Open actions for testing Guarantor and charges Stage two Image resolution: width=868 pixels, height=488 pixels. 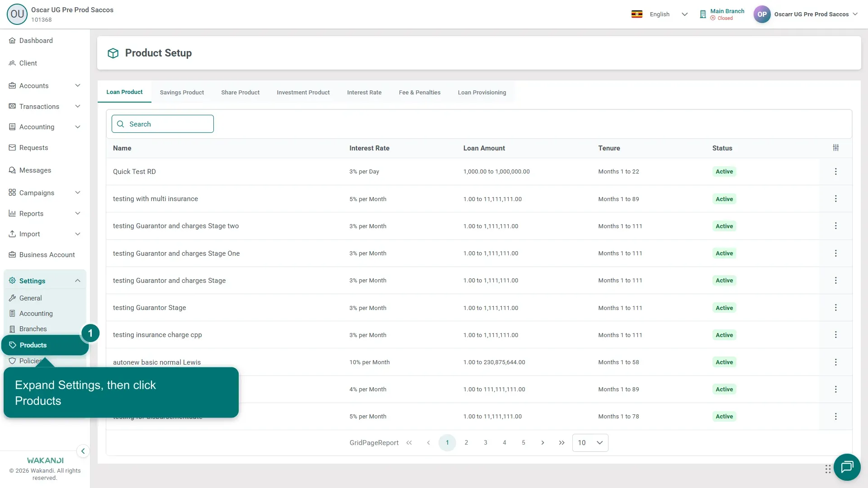[x=836, y=226]
